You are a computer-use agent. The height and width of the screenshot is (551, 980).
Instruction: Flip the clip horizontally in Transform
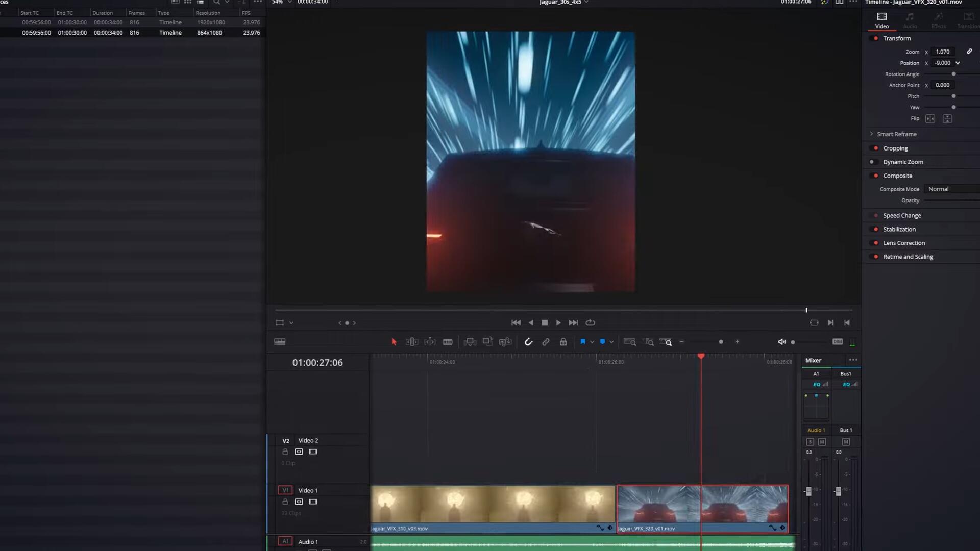(930, 118)
